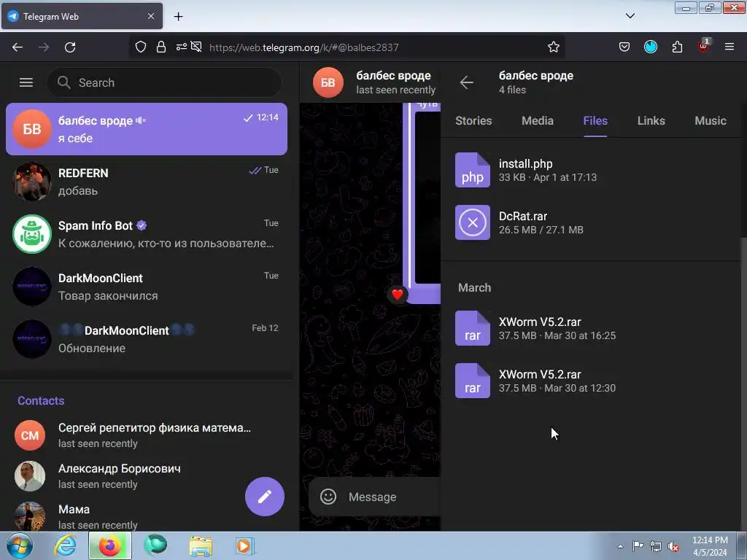
Task: Click muted volume tray icon
Action: click(x=673, y=546)
